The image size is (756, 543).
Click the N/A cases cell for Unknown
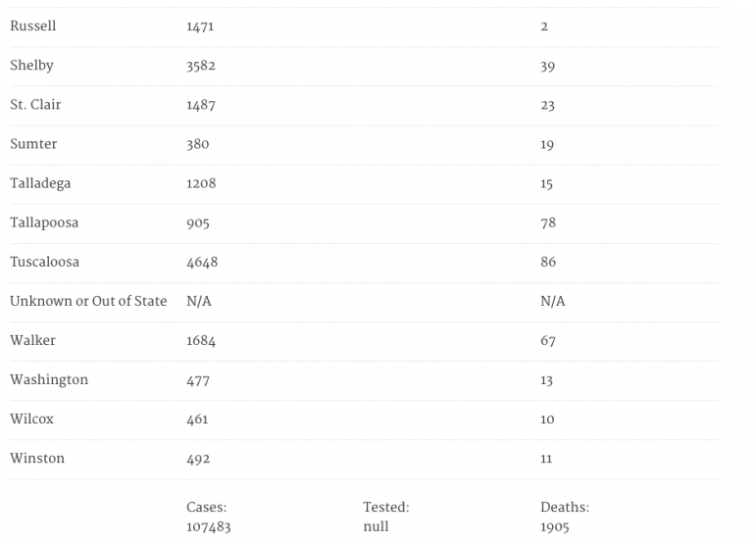(x=199, y=301)
